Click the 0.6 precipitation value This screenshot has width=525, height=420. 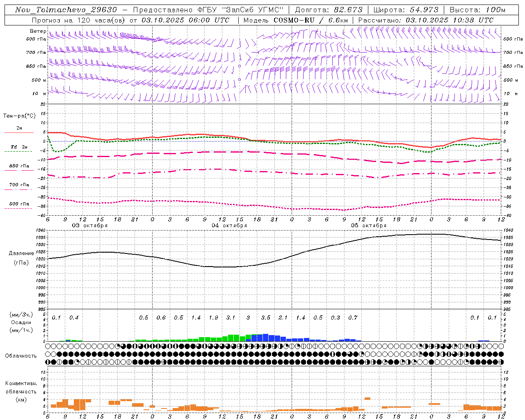point(161,318)
